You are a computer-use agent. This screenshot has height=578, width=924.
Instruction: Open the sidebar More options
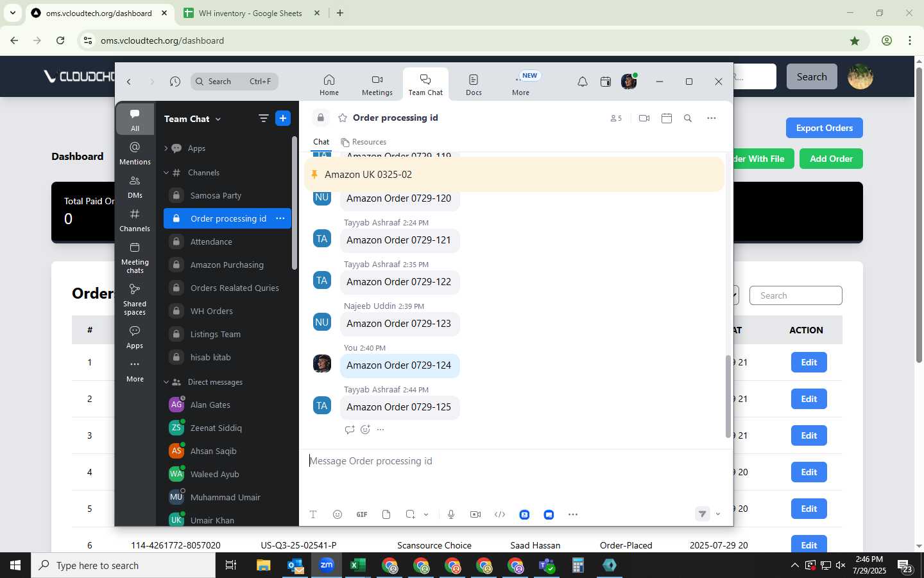pyautogui.click(x=135, y=370)
